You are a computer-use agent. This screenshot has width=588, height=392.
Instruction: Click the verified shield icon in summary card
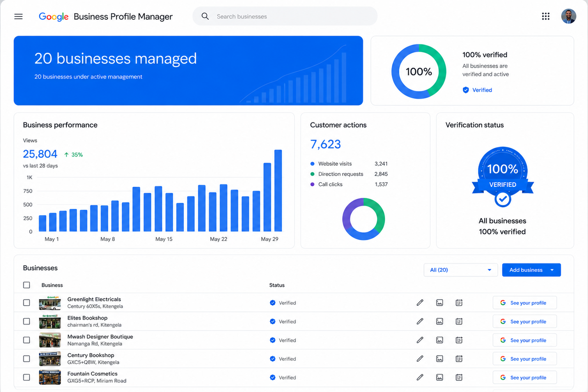[466, 90]
